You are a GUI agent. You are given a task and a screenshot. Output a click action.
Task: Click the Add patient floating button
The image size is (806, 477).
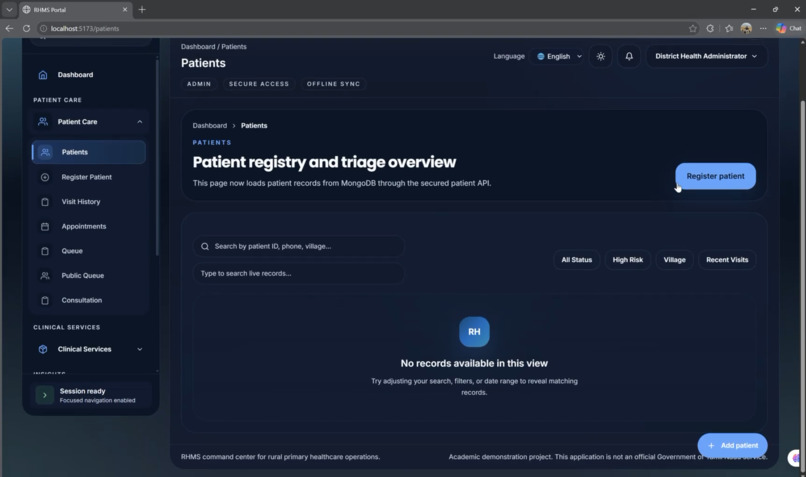tap(732, 446)
